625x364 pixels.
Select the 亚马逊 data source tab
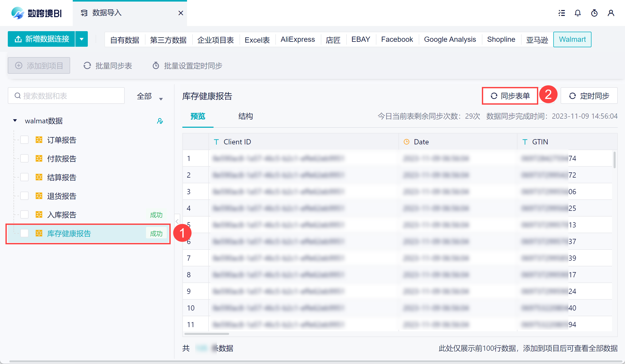pyautogui.click(x=537, y=40)
